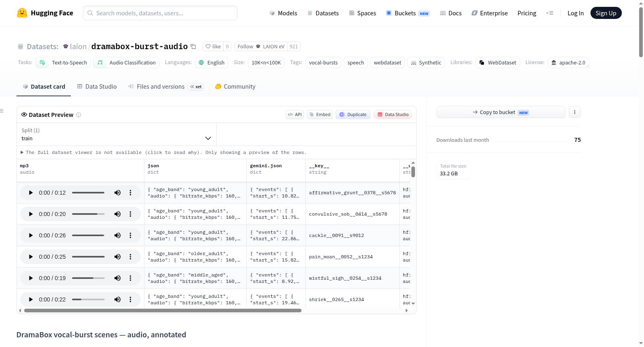644x347 pixels.
Task: Play the 0:26 cackle audio
Action: click(x=31, y=235)
